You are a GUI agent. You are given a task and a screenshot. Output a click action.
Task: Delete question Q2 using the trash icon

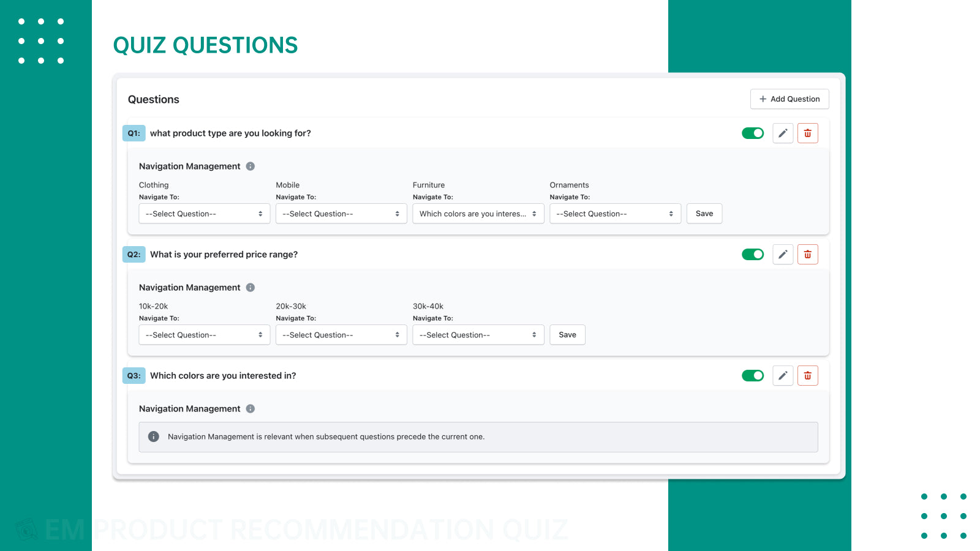807,254
